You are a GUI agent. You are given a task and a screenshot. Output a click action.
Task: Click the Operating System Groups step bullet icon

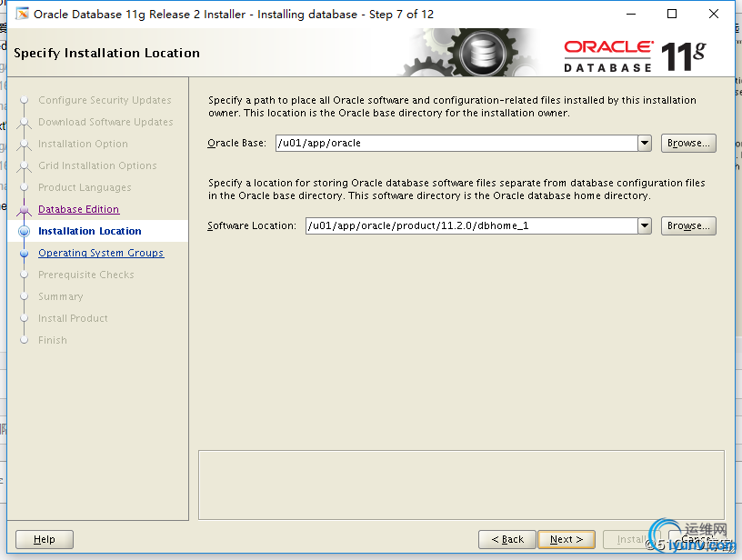point(25,253)
